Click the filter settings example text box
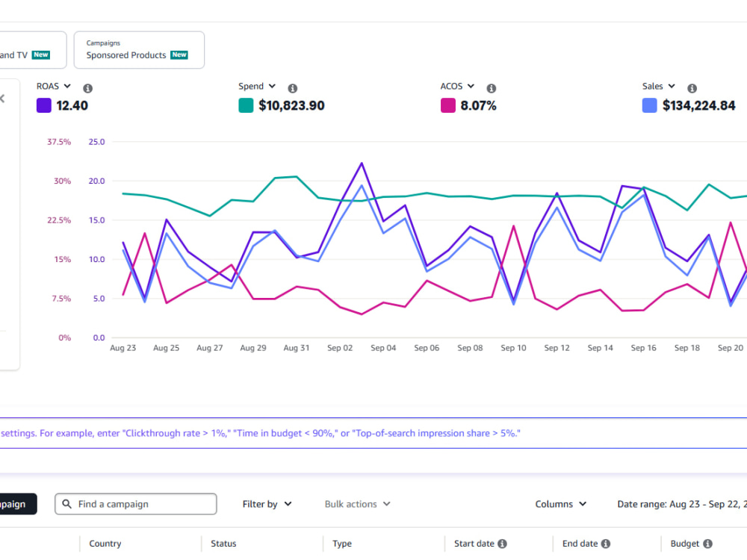747x560 pixels. point(373,433)
